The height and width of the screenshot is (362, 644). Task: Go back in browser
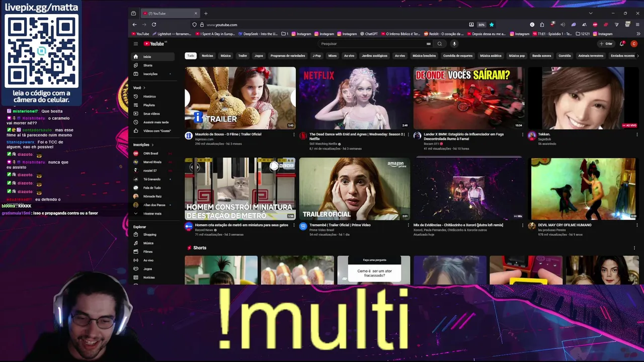[134, 25]
